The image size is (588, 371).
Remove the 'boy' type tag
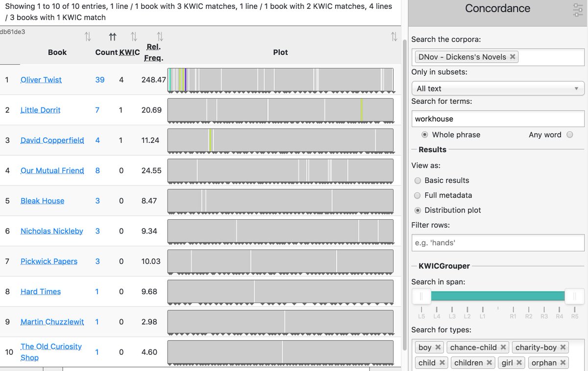(x=438, y=348)
